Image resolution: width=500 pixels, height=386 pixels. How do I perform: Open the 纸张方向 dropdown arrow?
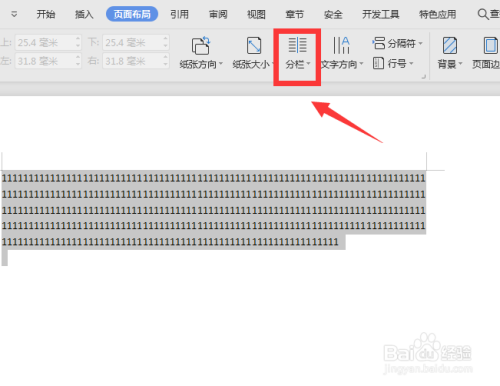pyautogui.click(x=221, y=63)
